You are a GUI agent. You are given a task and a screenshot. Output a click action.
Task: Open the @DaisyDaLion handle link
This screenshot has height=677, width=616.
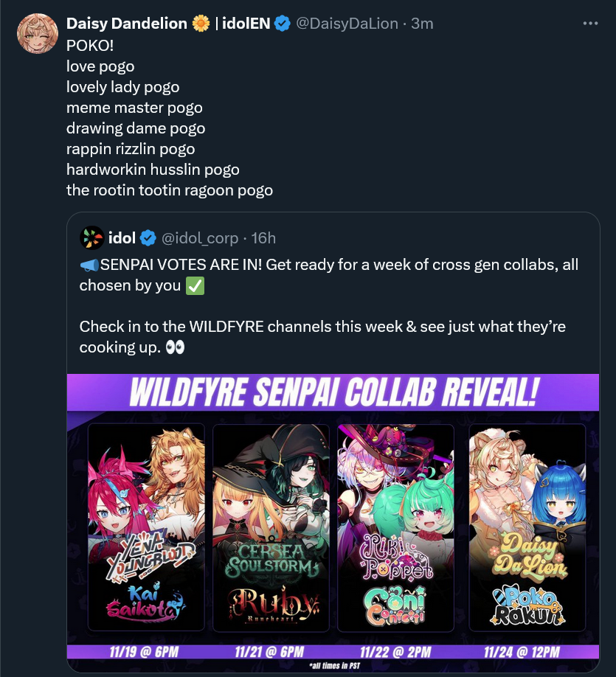pyautogui.click(x=347, y=24)
